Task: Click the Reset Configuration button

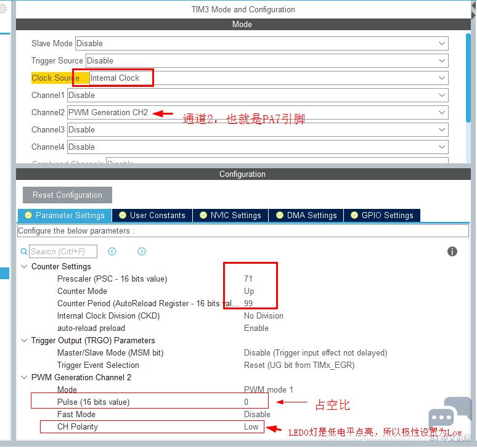Action: coord(67,195)
